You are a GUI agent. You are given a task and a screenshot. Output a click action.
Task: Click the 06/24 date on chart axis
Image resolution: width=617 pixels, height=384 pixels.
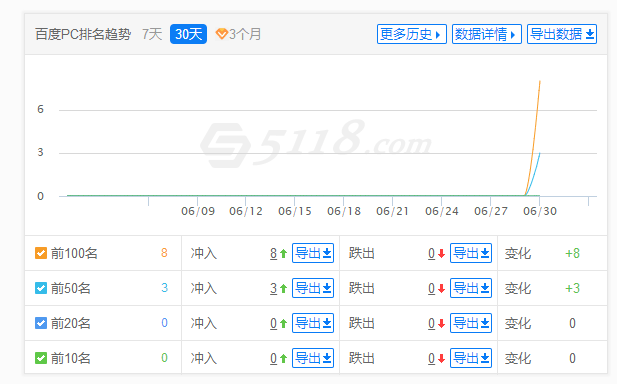click(442, 211)
